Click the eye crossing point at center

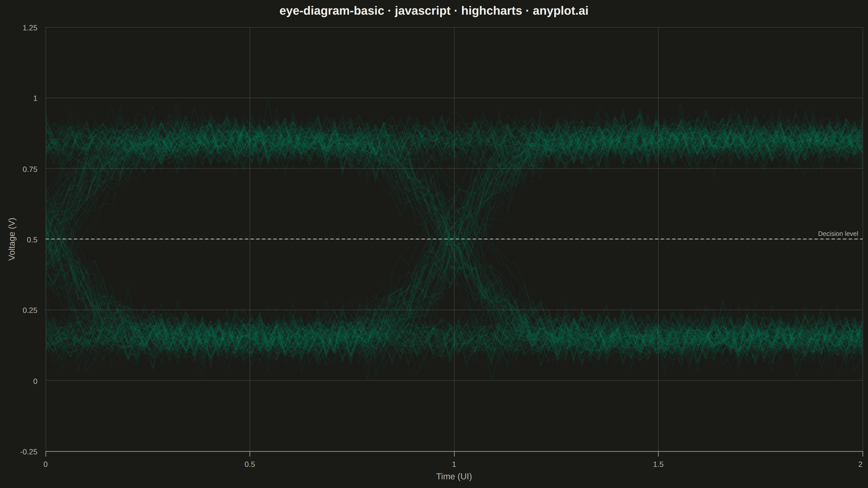(454, 239)
